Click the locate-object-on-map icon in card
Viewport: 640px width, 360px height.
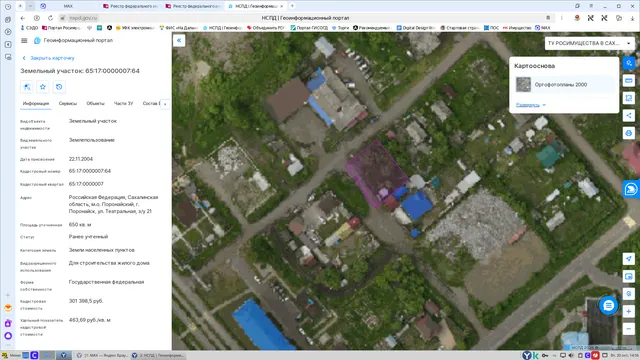[x=27, y=87]
